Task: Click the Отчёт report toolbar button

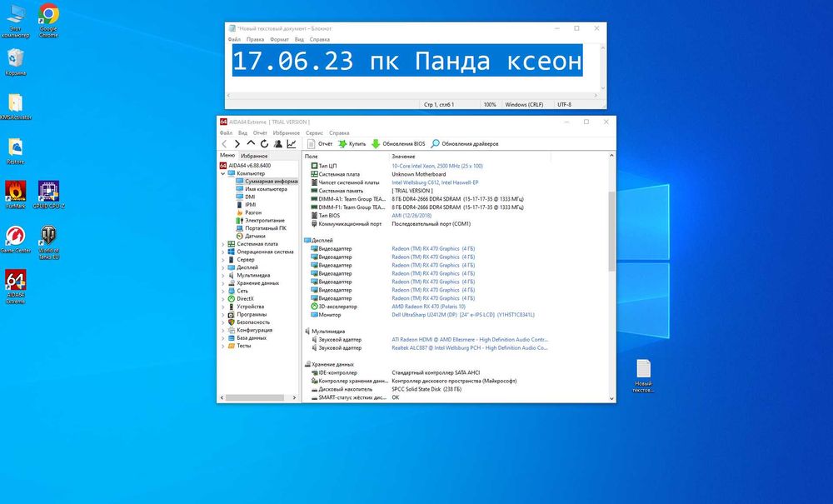Action: tap(320, 144)
